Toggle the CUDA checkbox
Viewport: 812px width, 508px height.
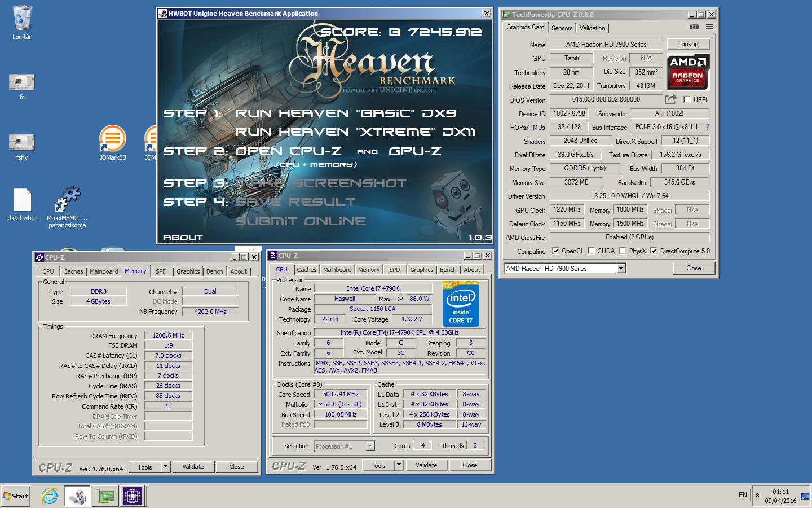click(591, 251)
